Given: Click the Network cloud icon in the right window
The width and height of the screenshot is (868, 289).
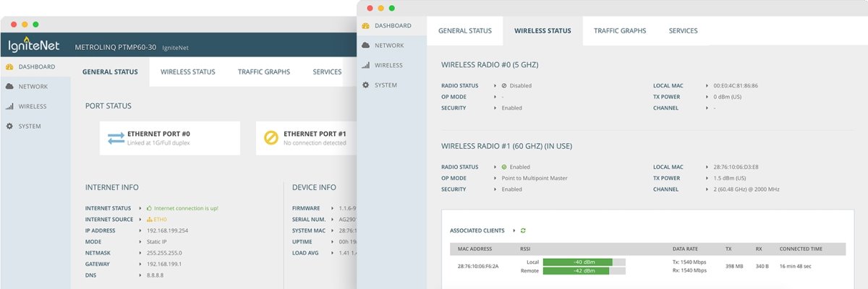Looking at the screenshot, I should 366,45.
